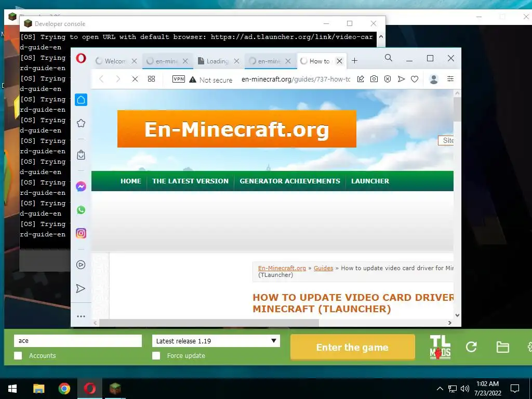Image resolution: width=532 pixels, height=399 pixels.
Task: Open LAUNCHER menu item
Action: [370, 181]
